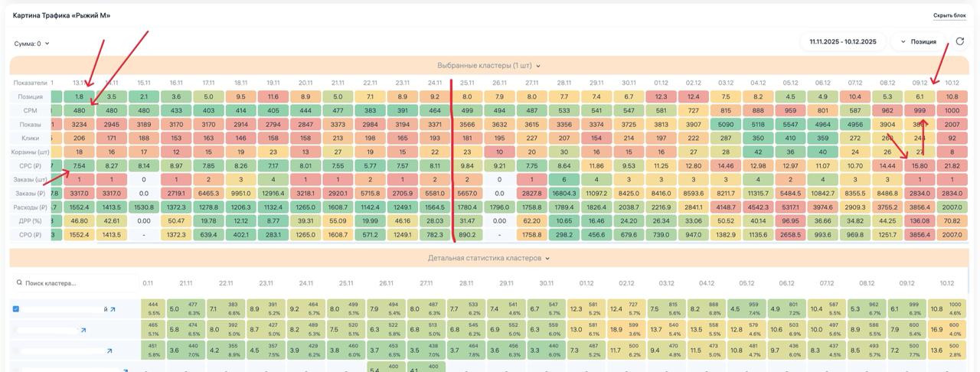The height and width of the screenshot is (372, 980).
Task: Click Заказы (шт) cell 6 for 28.11
Action: (x=564, y=179)
